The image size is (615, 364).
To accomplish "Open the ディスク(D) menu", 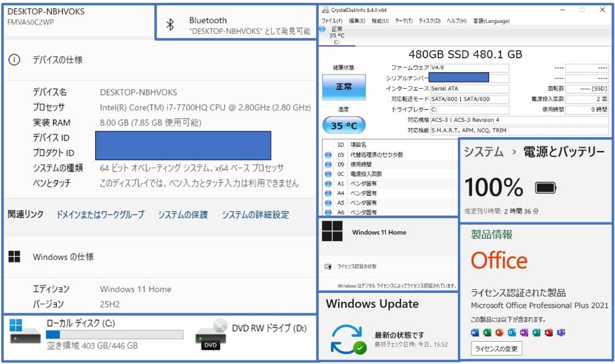I will (x=429, y=20).
